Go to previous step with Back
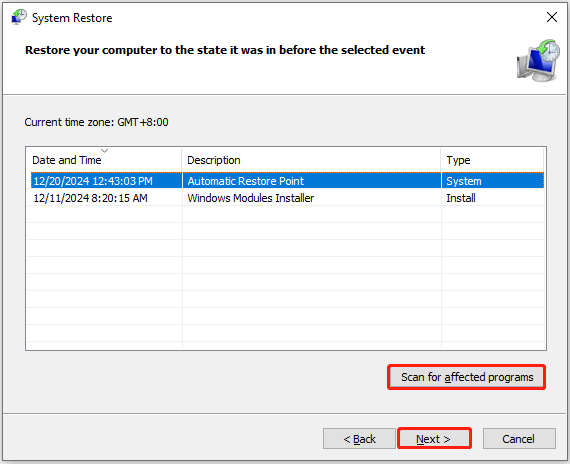This screenshot has width=570, height=464. pyautogui.click(x=359, y=439)
